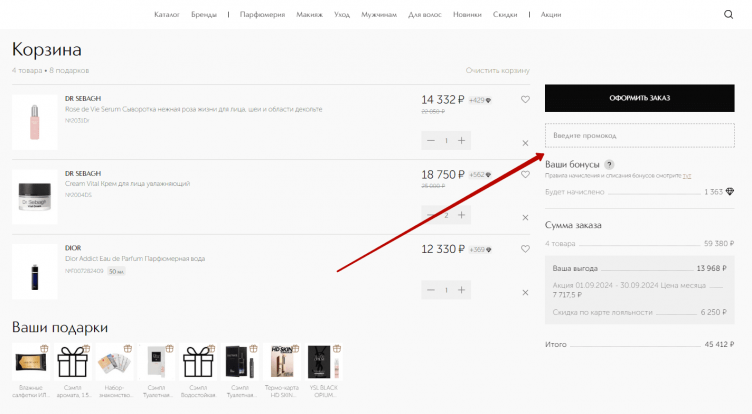This screenshot has height=414, width=752.
Task: Open the search magnifier icon
Action: (728, 15)
